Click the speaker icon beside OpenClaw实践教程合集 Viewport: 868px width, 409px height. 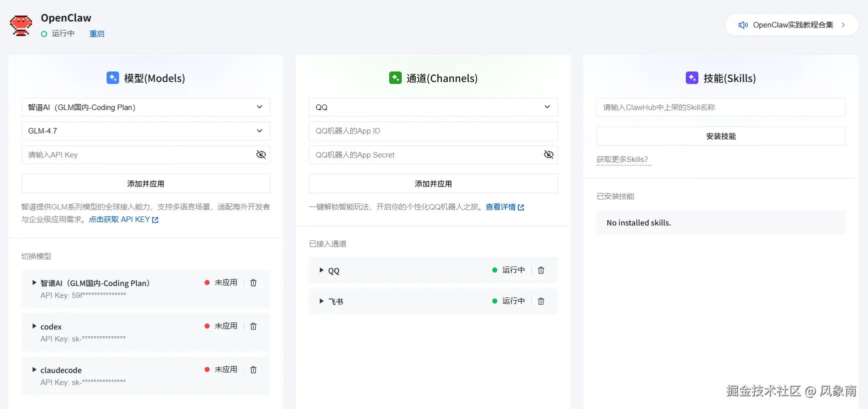[x=743, y=25]
